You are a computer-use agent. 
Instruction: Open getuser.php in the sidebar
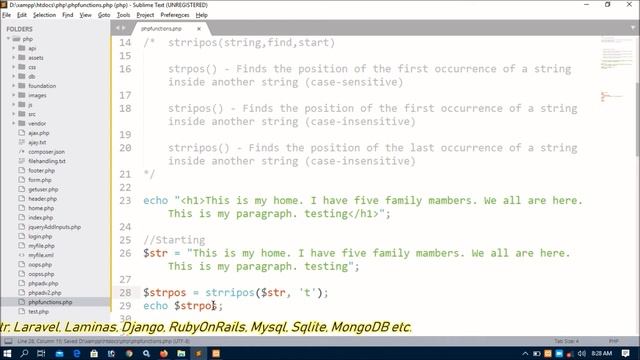tap(43, 189)
